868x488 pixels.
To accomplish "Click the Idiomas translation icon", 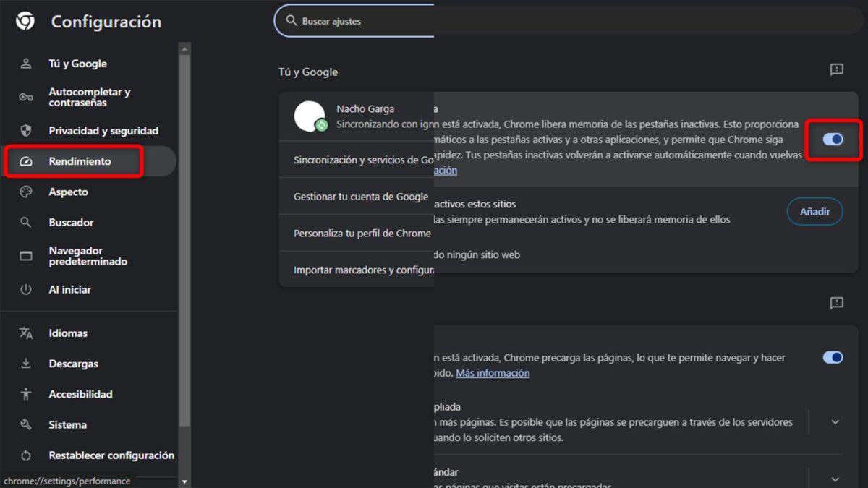I will 26,333.
